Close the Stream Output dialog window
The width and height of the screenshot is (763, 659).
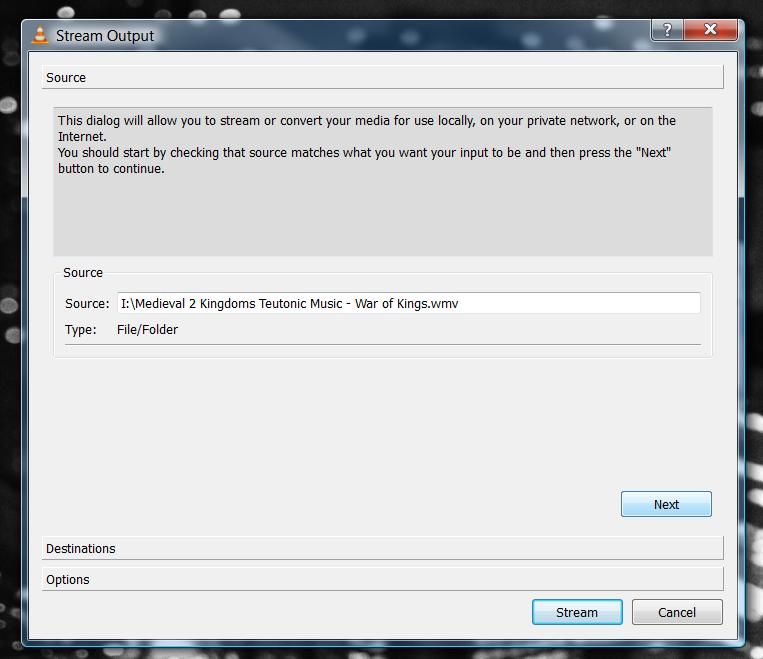point(710,30)
